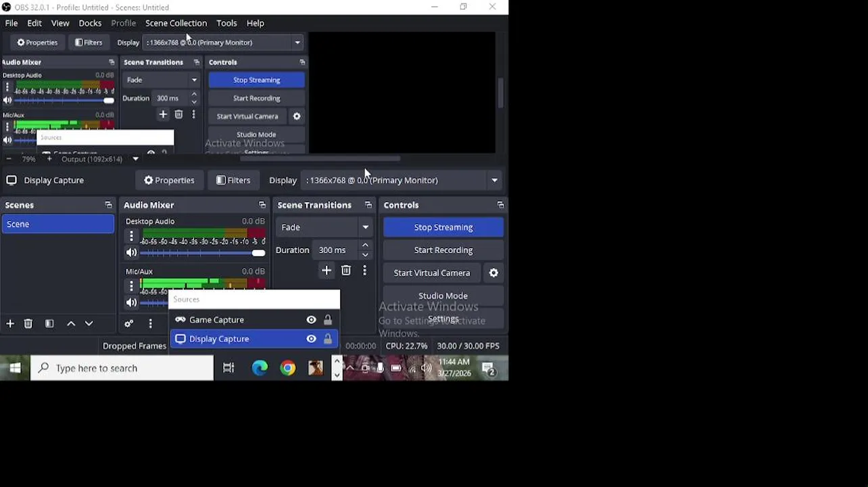The image size is (868, 487).
Task: Increase transition Duration with up arrow
Action: point(365,246)
